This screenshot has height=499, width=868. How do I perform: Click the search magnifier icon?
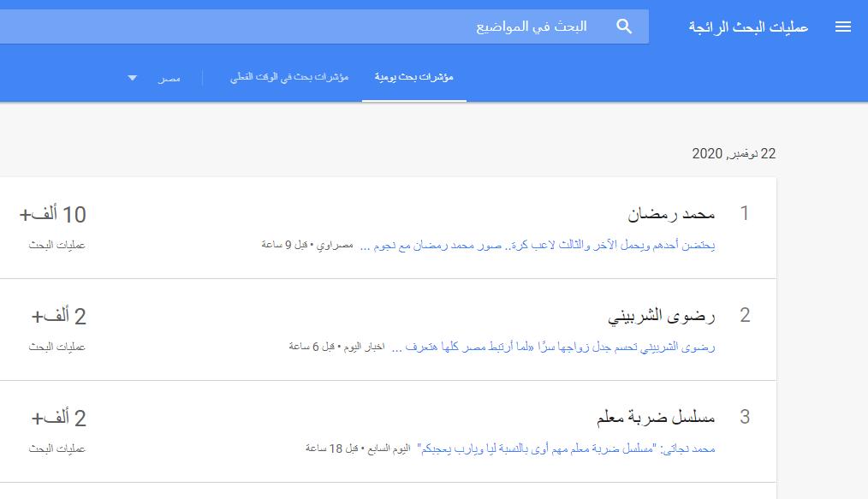point(624,27)
